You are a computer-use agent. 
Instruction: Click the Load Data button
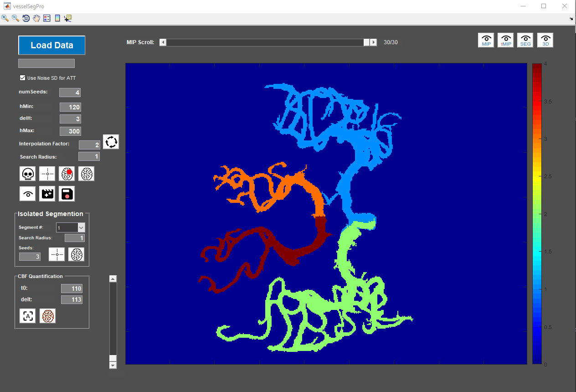(52, 45)
